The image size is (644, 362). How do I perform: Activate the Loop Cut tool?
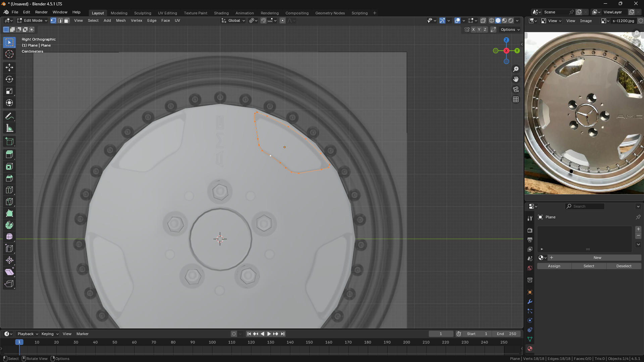click(x=9, y=190)
